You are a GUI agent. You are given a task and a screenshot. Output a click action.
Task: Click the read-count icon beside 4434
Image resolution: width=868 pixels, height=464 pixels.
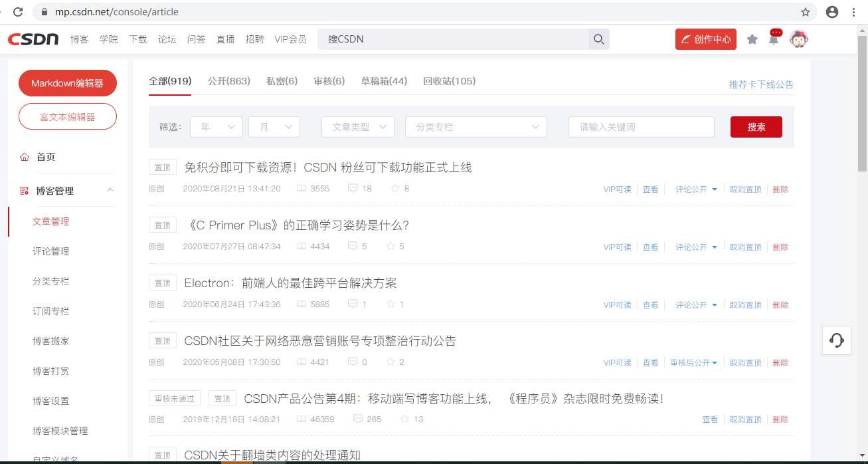pos(302,247)
